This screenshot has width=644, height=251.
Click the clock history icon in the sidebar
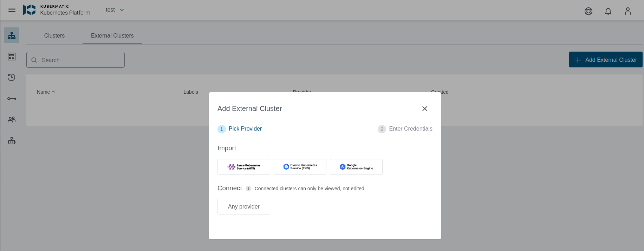tap(11, 77)
